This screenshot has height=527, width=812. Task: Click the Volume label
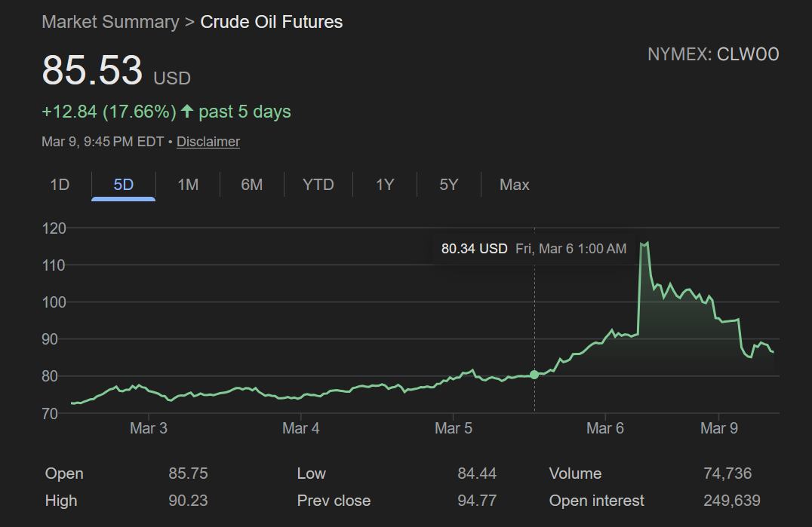[x=575, y=473]
